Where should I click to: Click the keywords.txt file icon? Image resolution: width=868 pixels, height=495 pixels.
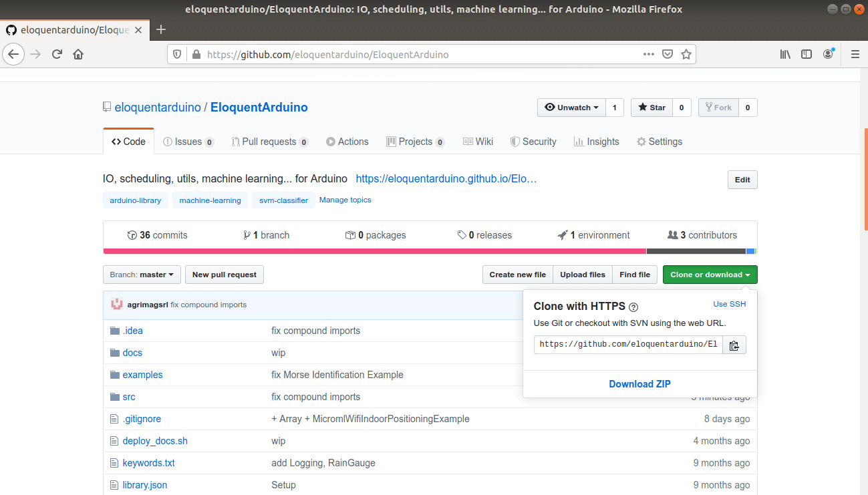(114, 463)
